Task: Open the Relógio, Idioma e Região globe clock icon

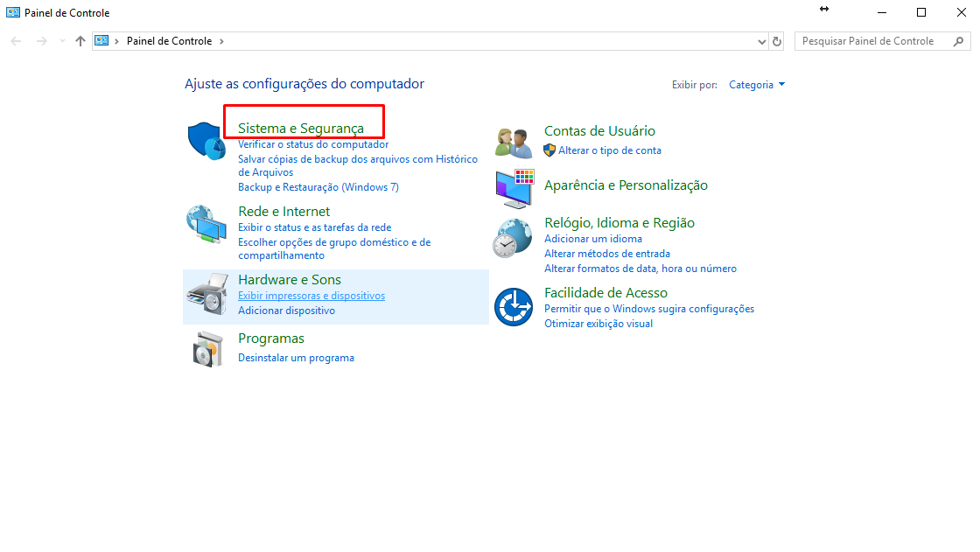Action: [x=513, y=238]
